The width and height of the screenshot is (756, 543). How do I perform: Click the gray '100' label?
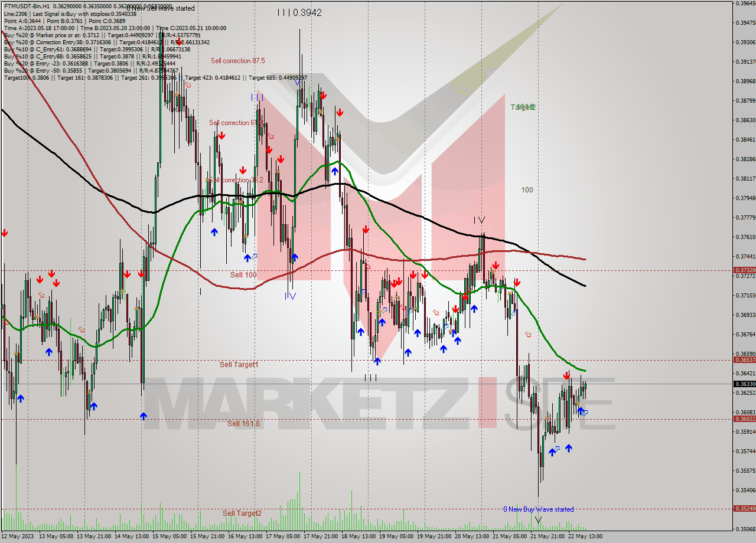[x=527, y=190]
